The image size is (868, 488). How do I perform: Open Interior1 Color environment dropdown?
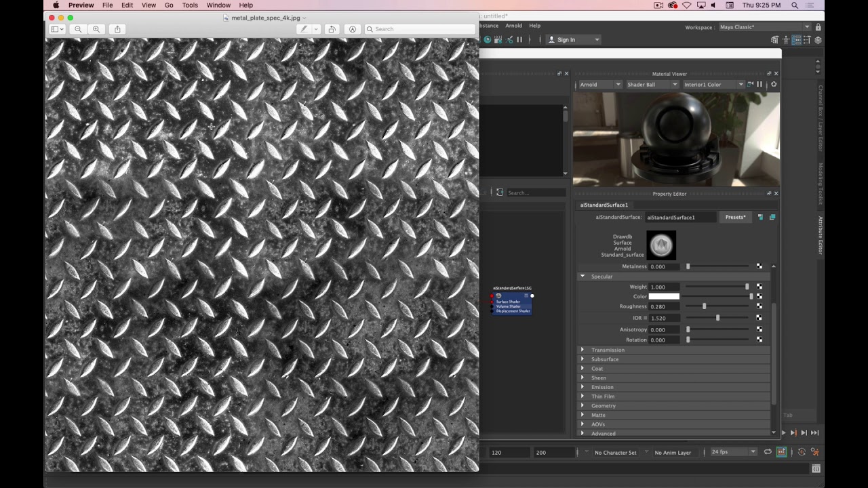tap(713, 85)
